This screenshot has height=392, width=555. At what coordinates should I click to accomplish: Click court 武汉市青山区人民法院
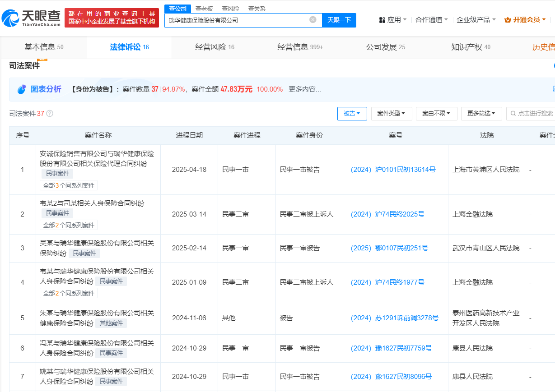coord(486,248)
